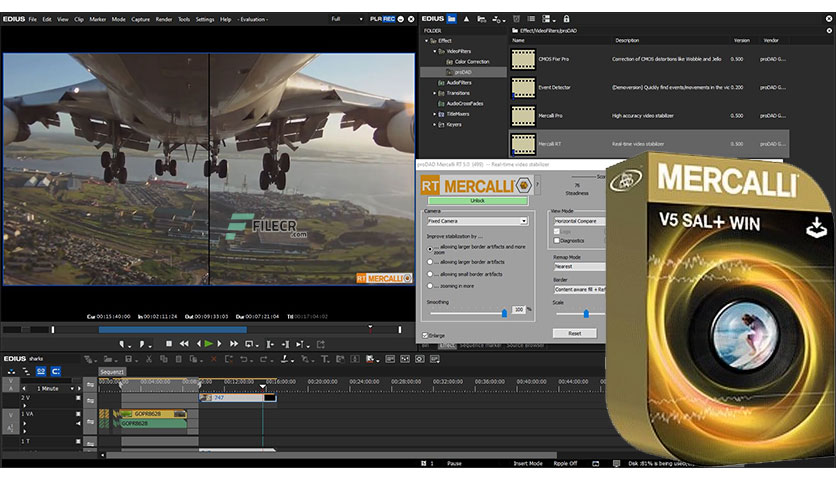
Task: Click the list view icon in Effect palette
Action: pos(531,19)
